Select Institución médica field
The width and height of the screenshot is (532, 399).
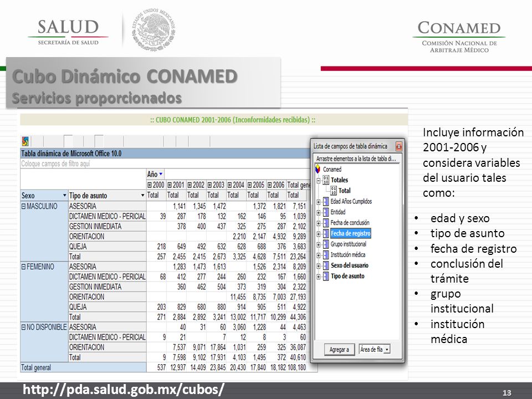click(348, 255)
